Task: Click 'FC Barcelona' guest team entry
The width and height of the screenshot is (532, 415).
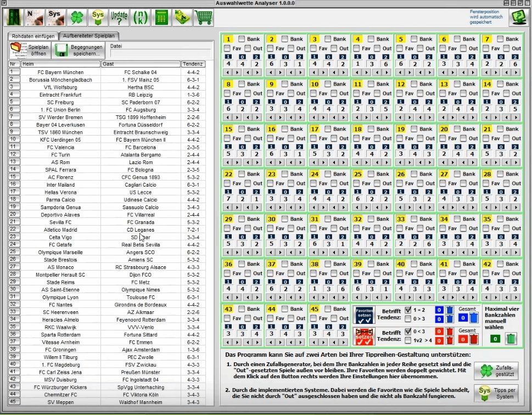Action: click(x=141, y=147)
